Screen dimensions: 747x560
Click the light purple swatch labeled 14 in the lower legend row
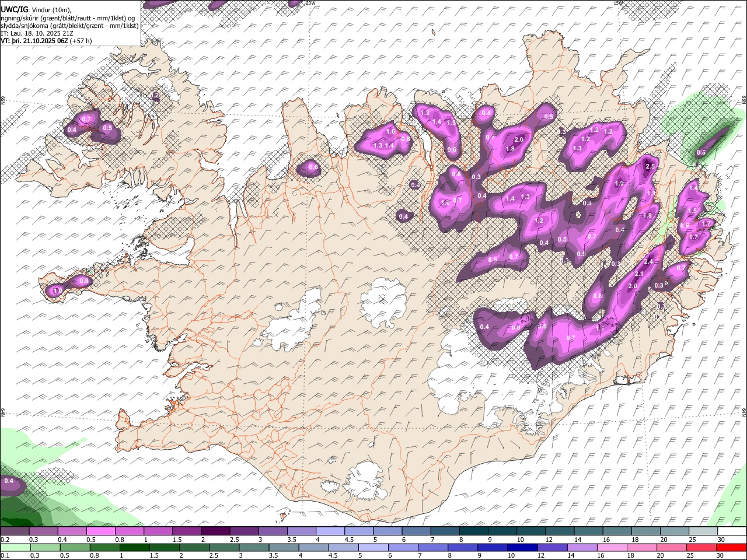tap(582, 547)
